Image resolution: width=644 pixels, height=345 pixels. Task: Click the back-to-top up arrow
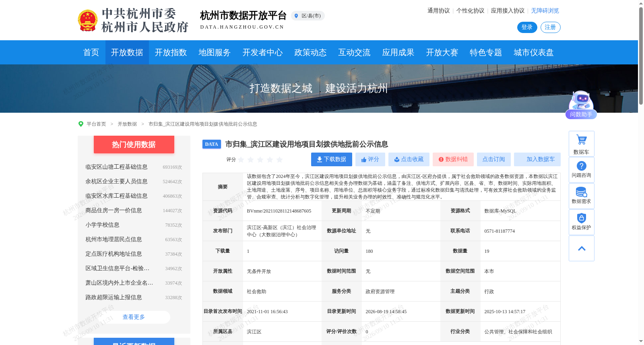click(x=582, y=248)
